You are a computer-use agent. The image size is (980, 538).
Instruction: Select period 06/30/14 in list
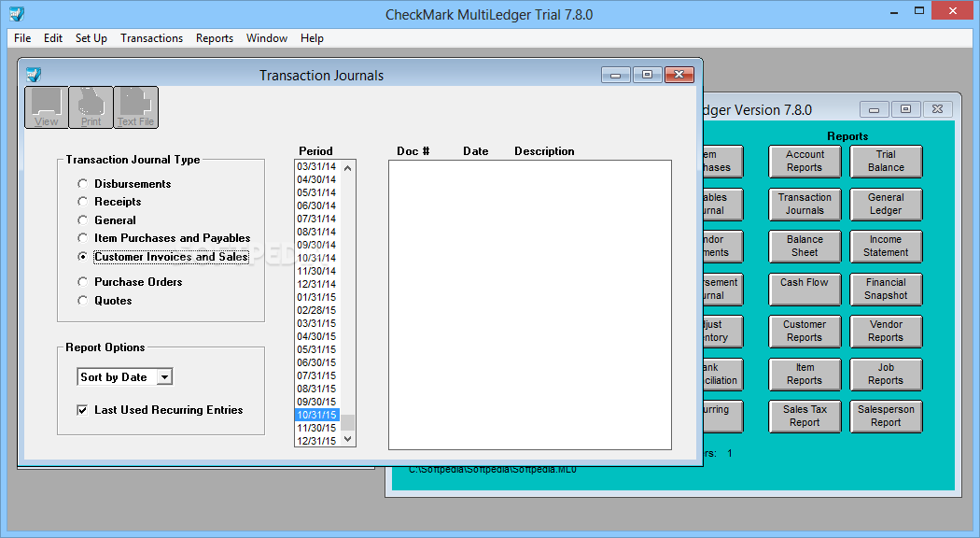(317, 205)
